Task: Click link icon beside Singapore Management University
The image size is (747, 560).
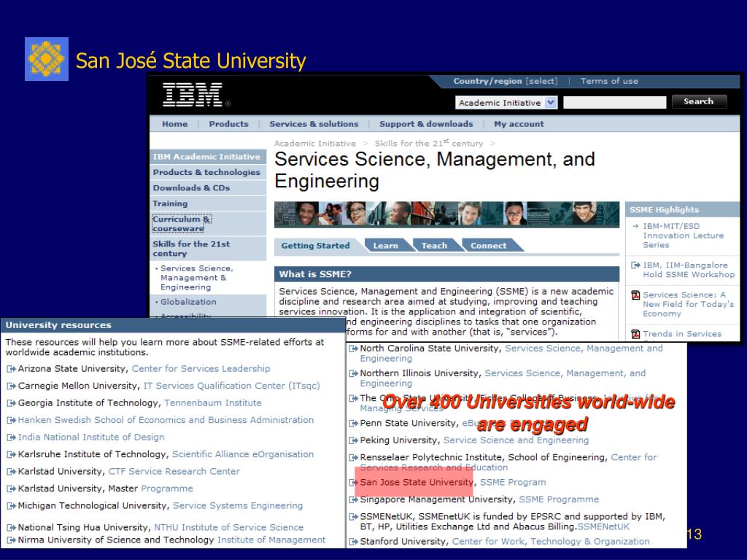Action: click(353, 499)
